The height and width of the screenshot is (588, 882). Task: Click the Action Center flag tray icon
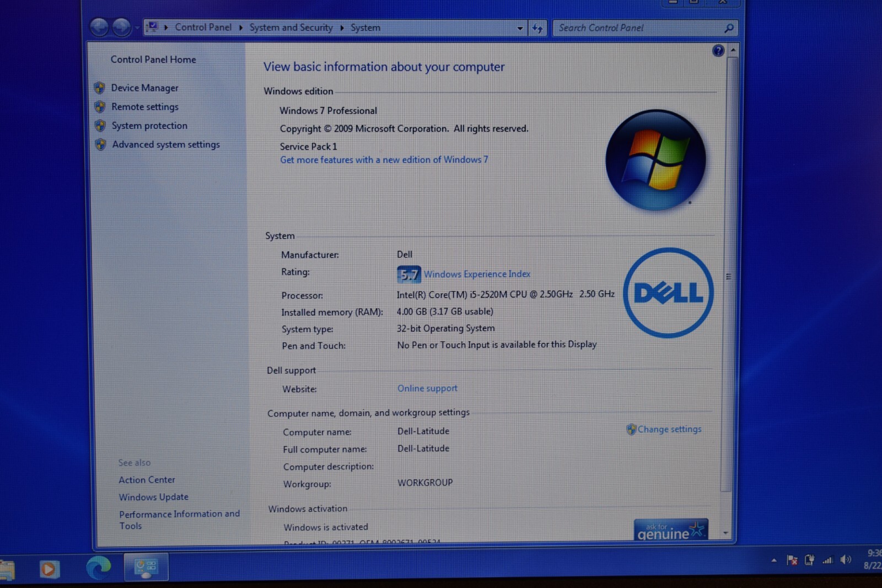tap(792, 560)
